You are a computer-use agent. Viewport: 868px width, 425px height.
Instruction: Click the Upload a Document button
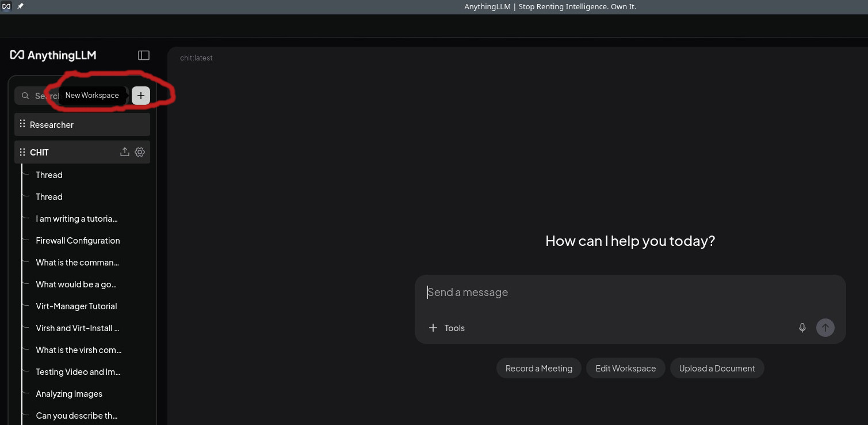(x=717, y=369)
